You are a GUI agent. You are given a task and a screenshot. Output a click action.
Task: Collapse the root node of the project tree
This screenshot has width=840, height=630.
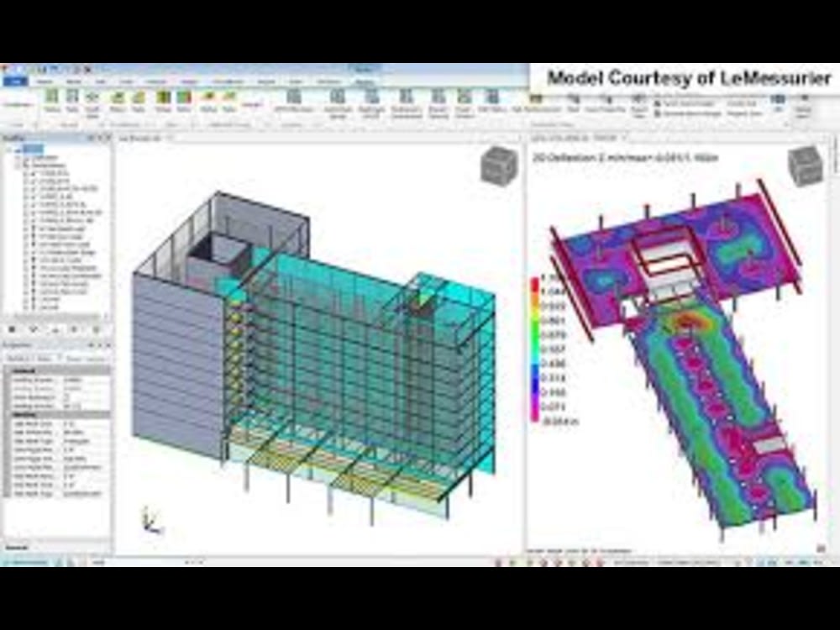[x=9, y=150]
